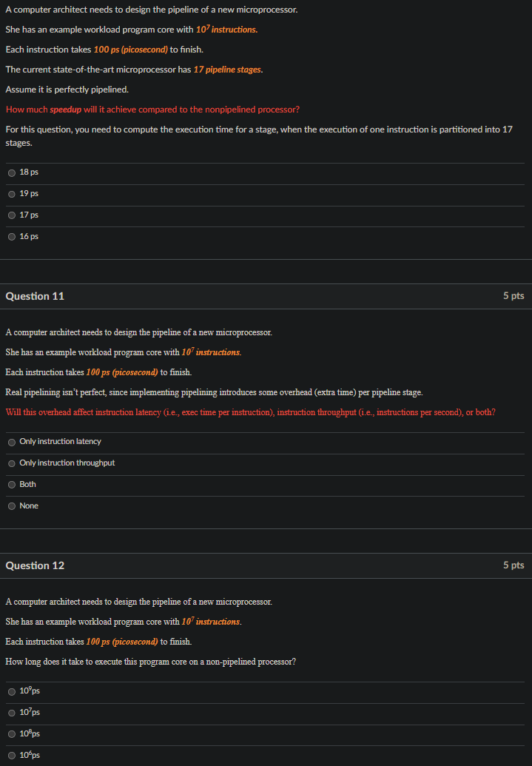532x766 pixels.
Task: Choose 'Both' as your answer for Question 11
Action: (x=12, y=484)
